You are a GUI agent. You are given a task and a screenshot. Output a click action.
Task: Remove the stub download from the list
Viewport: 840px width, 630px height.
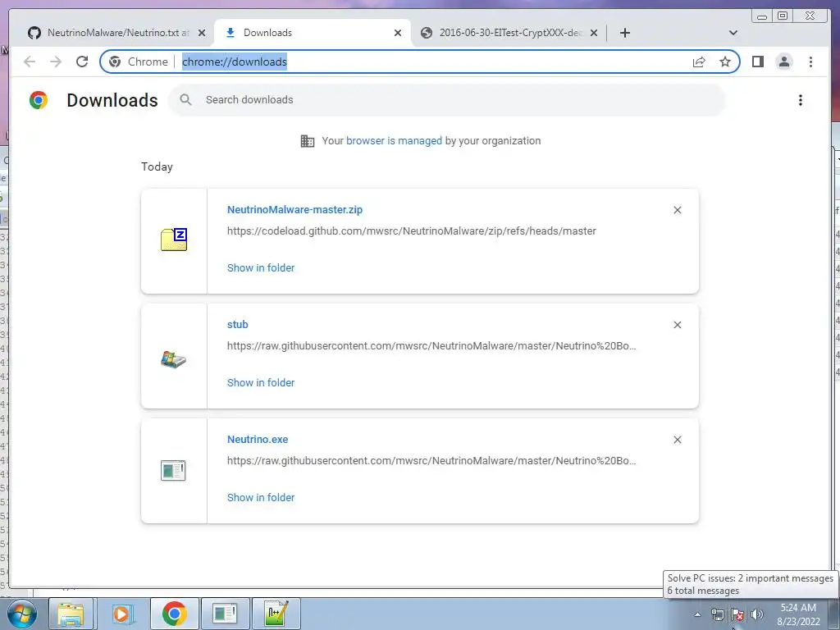pos(677,325)
